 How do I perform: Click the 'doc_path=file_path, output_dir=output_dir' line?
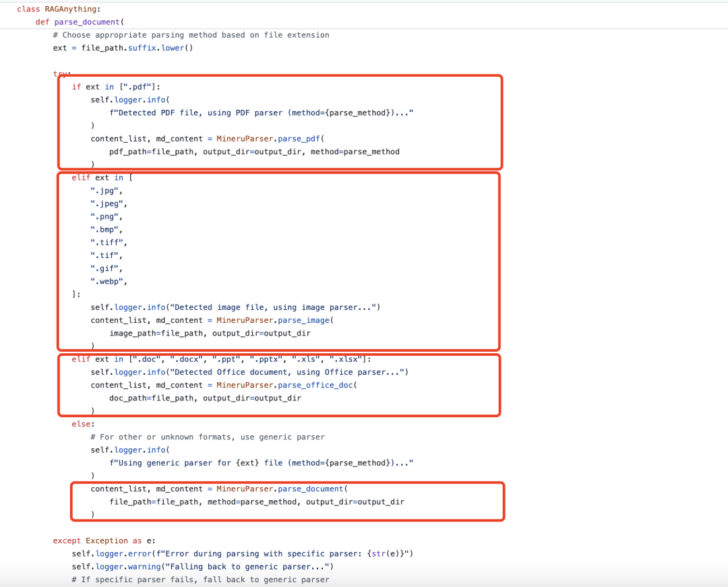[x=206, y=398]
